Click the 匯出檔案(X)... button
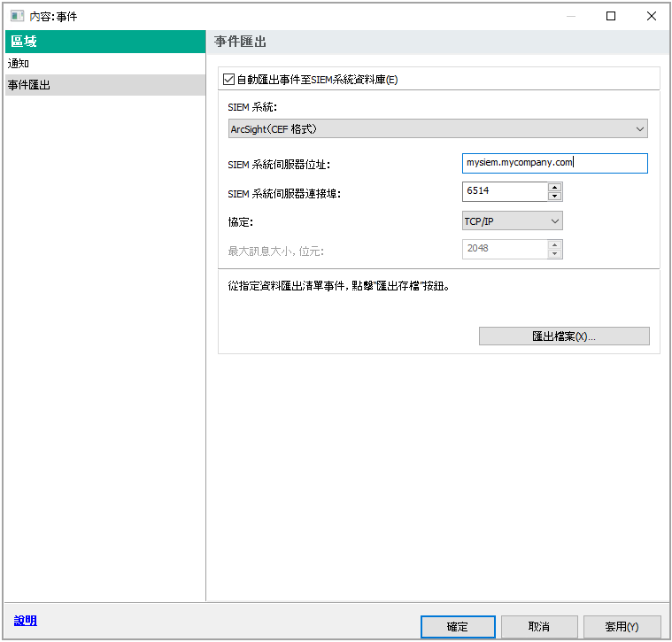The height and width of the screenshot is (642, 672). 564,336
